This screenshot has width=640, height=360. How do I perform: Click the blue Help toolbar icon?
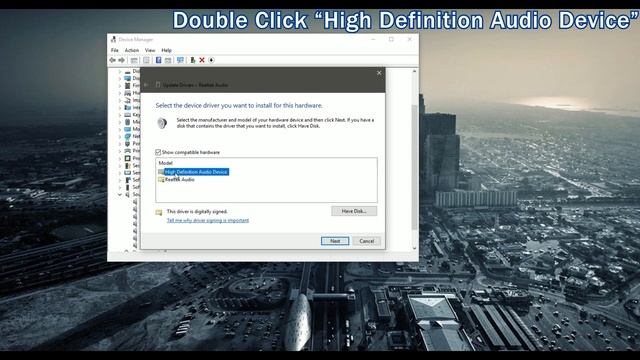coord(158,60)
